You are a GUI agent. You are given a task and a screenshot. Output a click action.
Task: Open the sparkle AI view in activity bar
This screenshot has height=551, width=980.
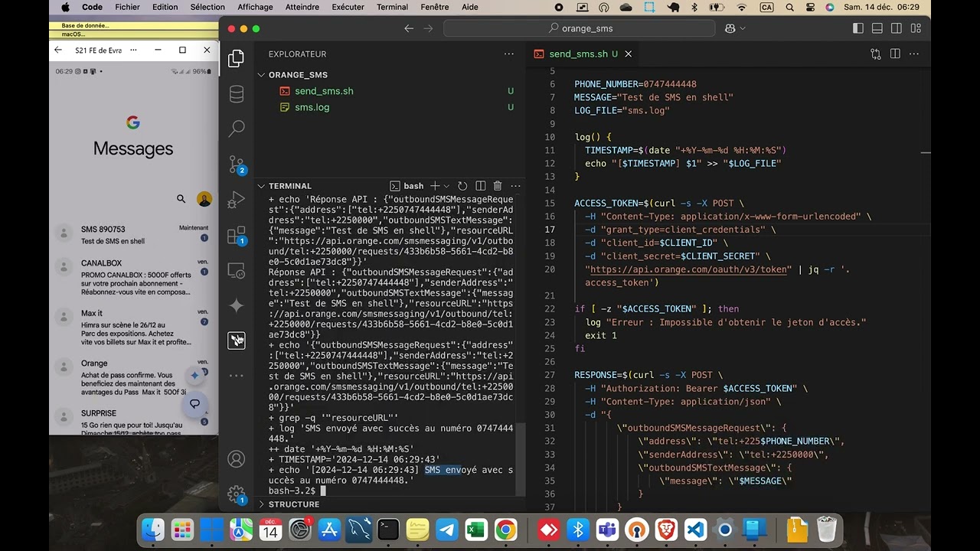[x=237, y=305]
